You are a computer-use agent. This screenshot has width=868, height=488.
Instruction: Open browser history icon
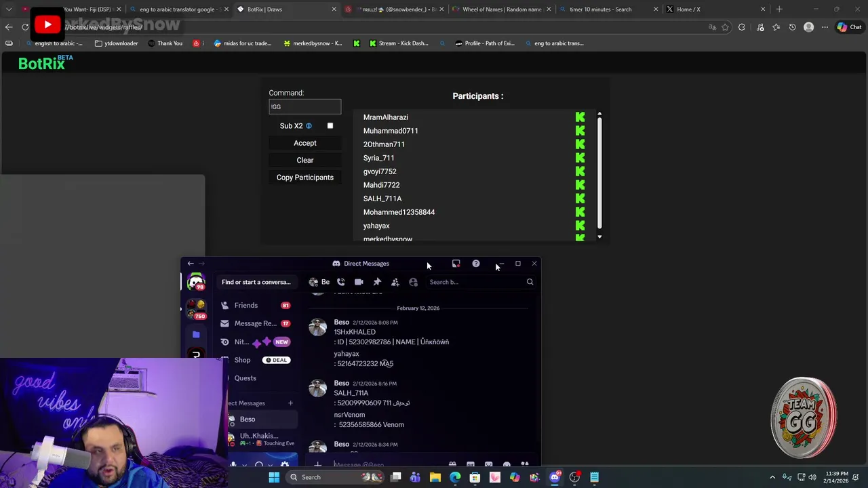click(792, 27)
